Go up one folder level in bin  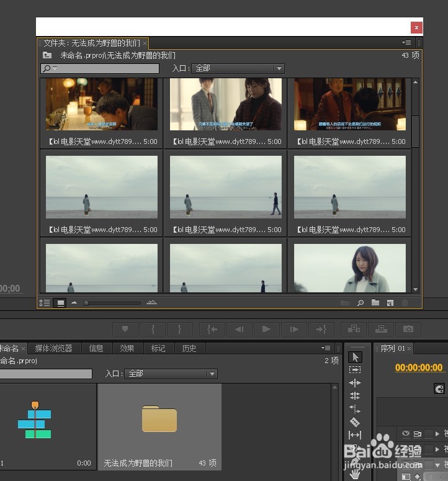pos(47,55)
